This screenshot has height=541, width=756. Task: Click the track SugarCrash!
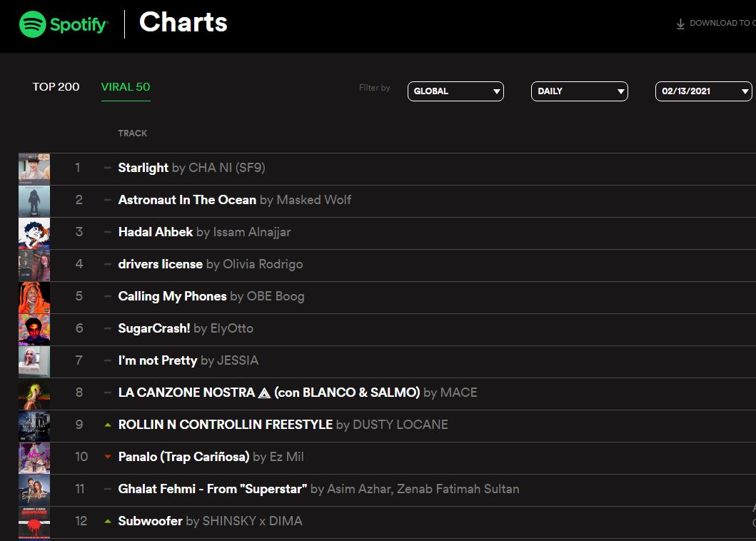pos(154,328)
